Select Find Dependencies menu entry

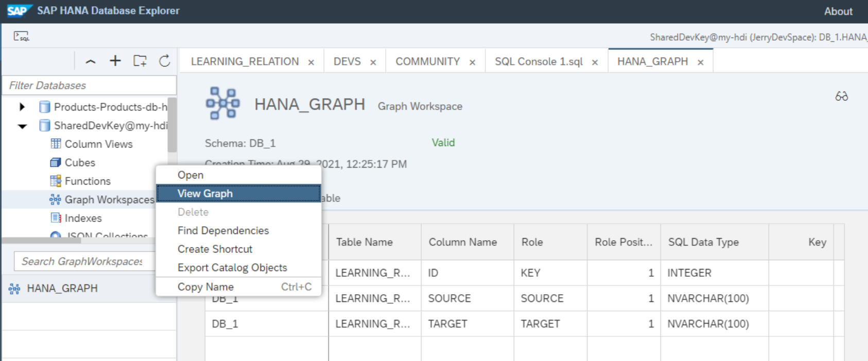click(238, 230)
